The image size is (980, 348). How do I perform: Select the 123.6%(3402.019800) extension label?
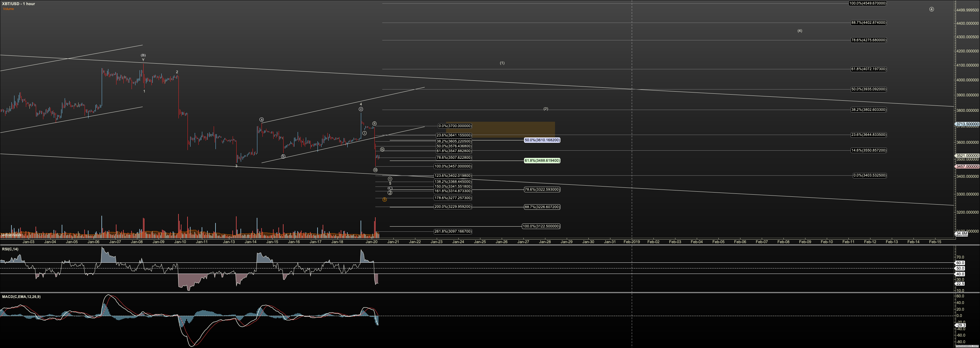453,176
